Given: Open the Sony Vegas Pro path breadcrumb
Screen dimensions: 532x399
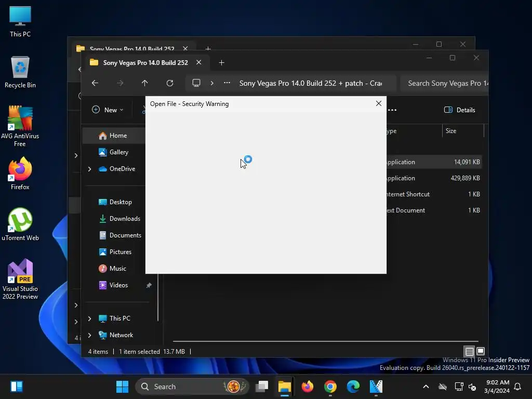Looking at the screenshot, I should [x=311, y=83].
